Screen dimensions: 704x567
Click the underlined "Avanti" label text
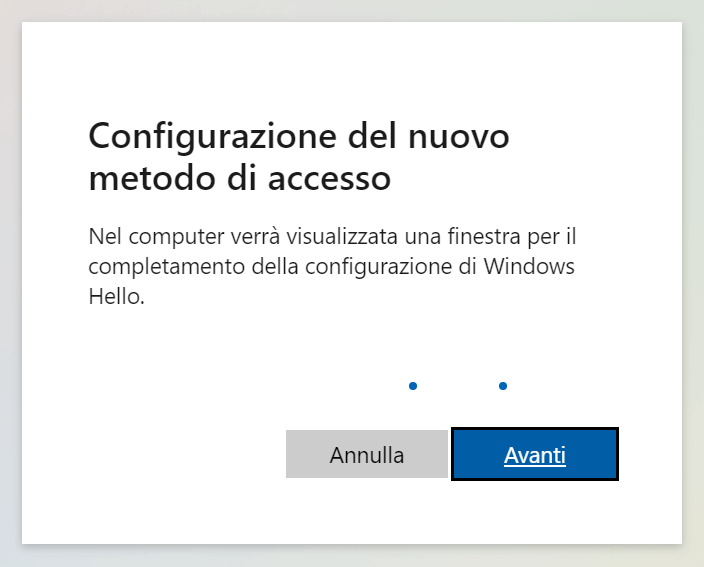[x=535, y=455]
